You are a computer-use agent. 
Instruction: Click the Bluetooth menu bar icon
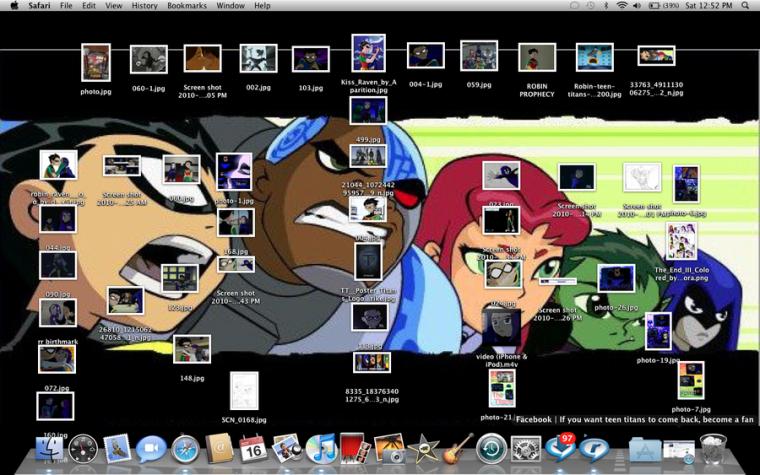point(606,5)
